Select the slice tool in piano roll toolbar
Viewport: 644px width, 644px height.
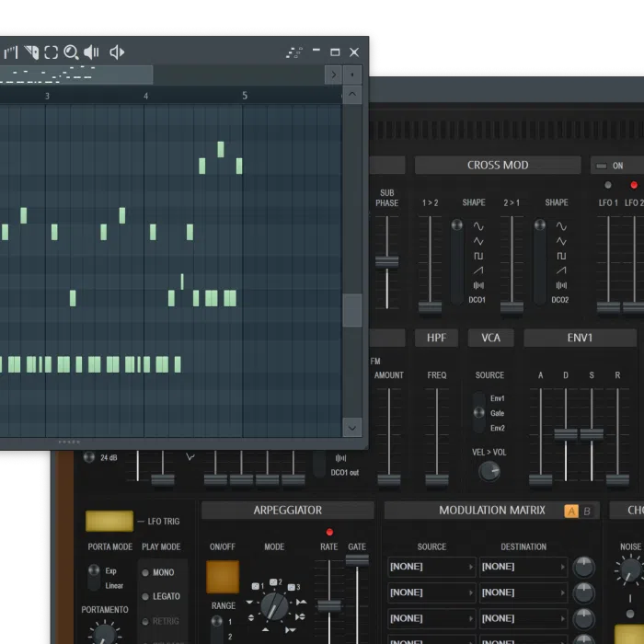(x=31, y=52)
